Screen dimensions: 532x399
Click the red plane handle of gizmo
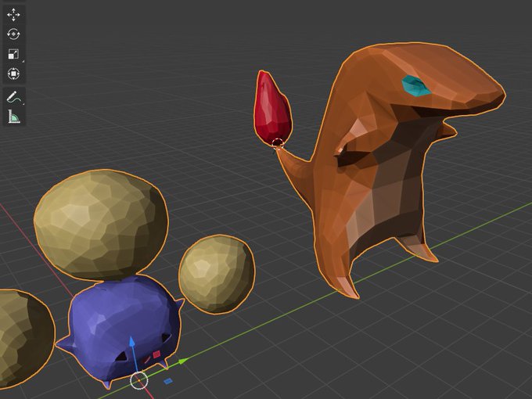(x=156, y=354)
